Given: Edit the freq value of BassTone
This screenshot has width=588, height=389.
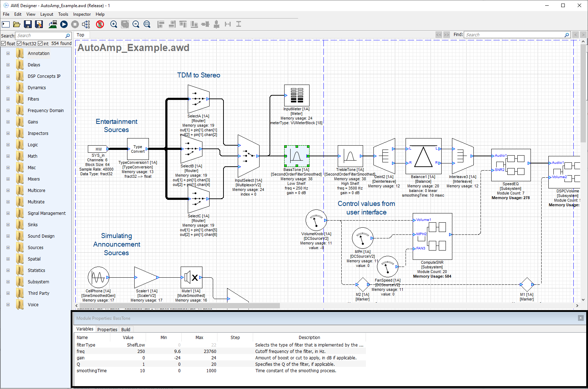Looking at the screenshot, I should [x=141, y=351].
